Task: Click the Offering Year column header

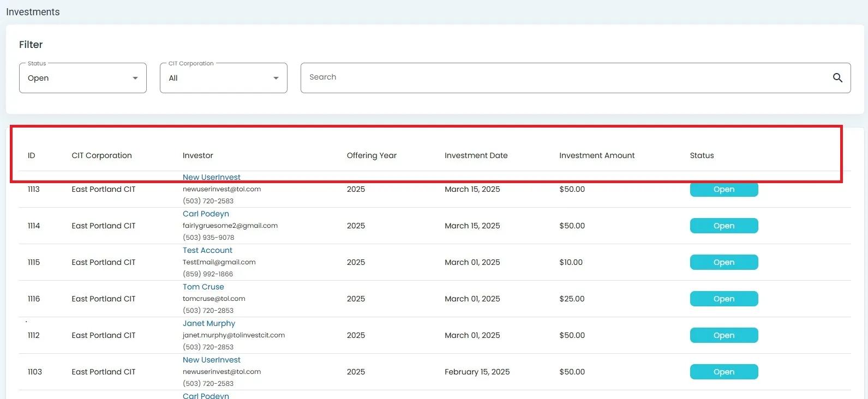Action: [x=371, y=155]
